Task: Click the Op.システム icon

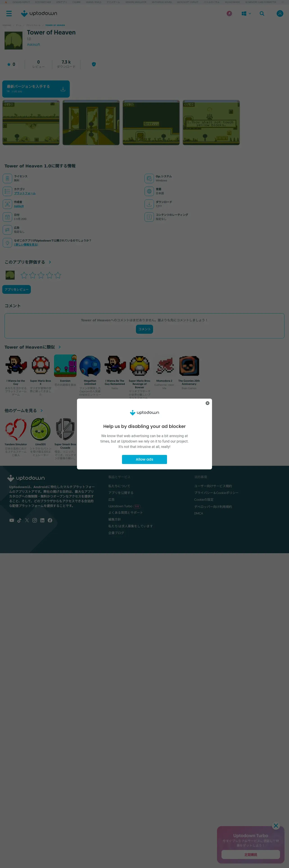Action: click(x=149, y=178)
